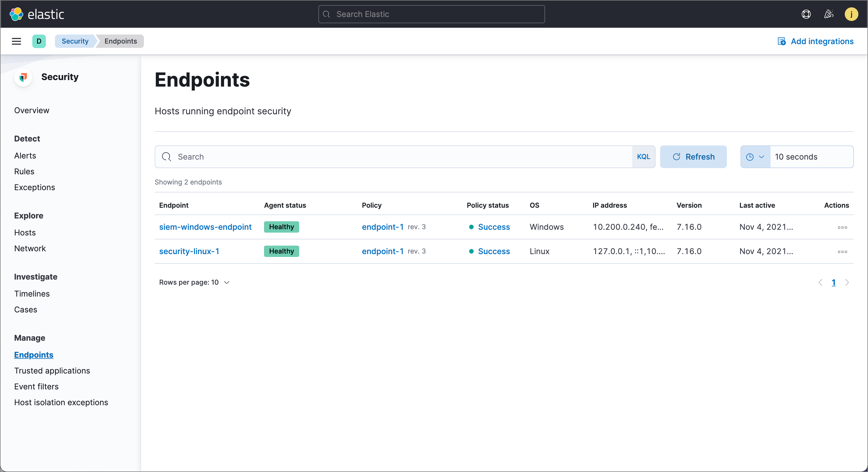This screenshot has width=868, height=472.
Task: Open the Alerts section under Detect
Action: (x=24, y=155)
